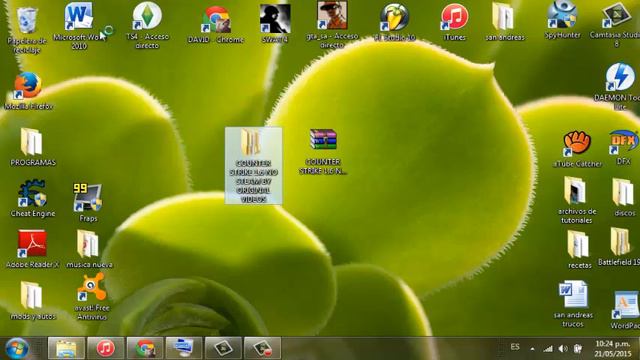Select the COUNTER STRIKE 1.6 WinRAR archive
640x360 pixels.
[x=323, y=140]
